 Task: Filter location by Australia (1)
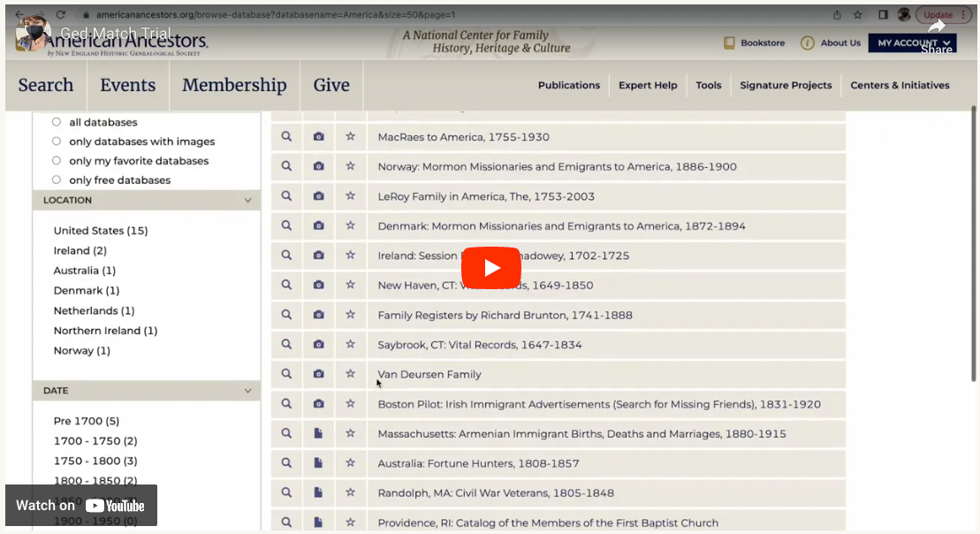tap(84, 271)
